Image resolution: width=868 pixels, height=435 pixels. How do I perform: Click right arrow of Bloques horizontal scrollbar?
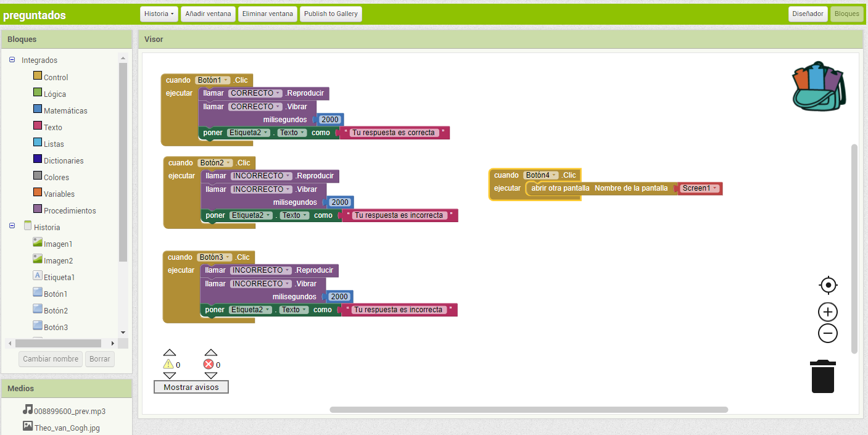click(x=112, y=343)
